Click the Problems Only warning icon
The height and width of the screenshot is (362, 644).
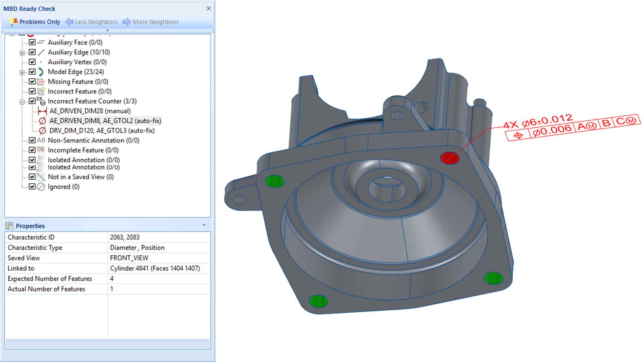[14, 22]
